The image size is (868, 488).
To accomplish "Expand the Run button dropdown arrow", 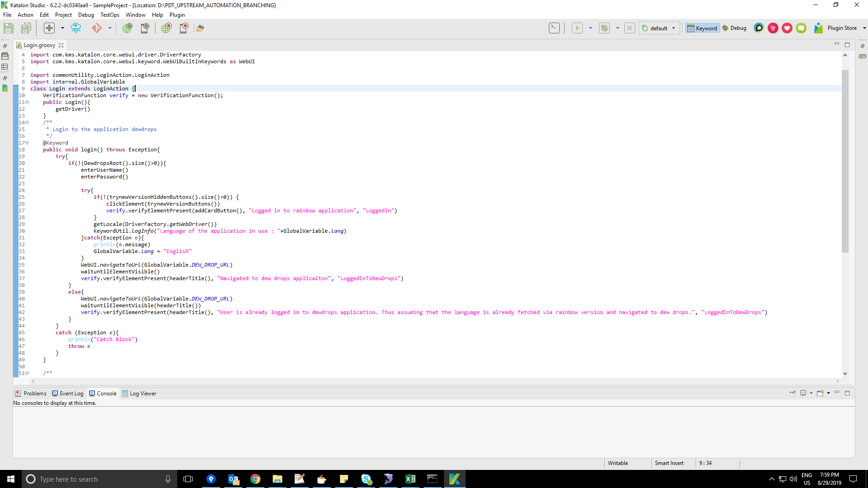I will click(x=590, y=28).
